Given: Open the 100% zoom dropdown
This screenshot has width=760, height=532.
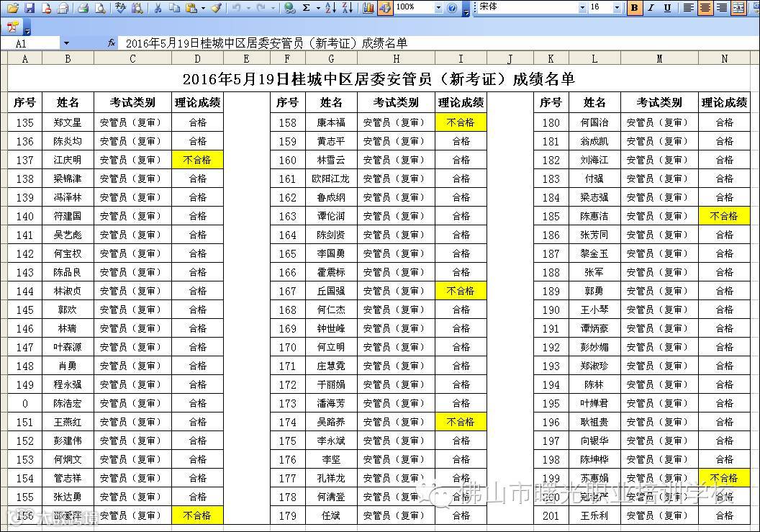Looking at the screenshot, I should click(438, 8).
